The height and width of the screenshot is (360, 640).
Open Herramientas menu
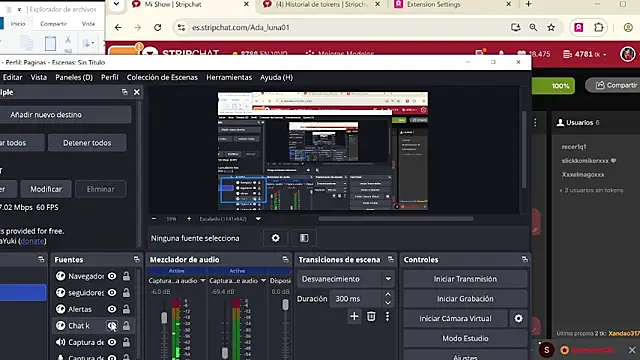click(229, 78)
